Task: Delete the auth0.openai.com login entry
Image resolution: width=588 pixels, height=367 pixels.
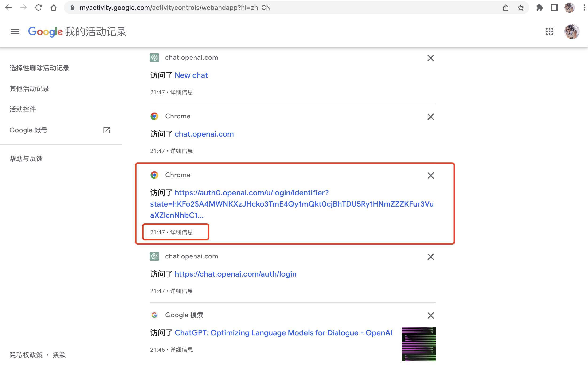Action: tap(431, 176)
